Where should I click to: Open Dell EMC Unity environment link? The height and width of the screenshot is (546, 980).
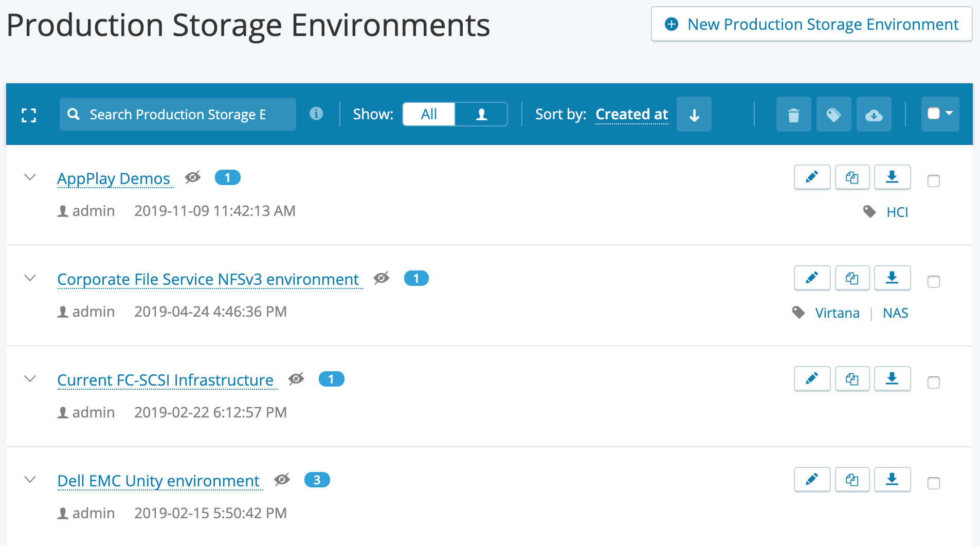coord(158,481)
